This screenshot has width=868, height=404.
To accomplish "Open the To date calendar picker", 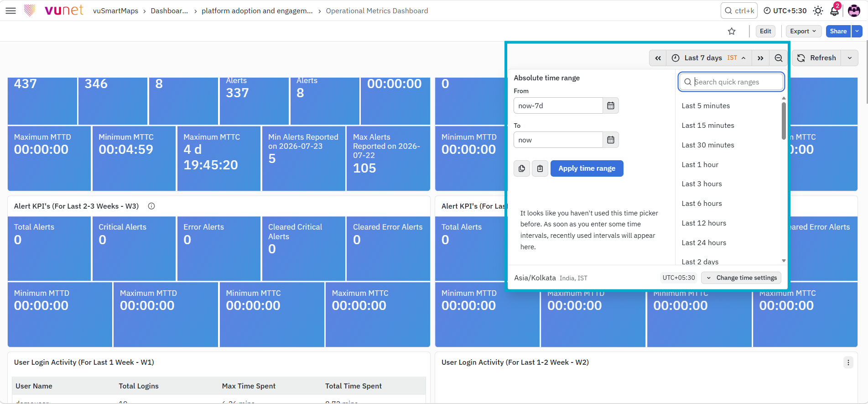I will pos(611,140).
